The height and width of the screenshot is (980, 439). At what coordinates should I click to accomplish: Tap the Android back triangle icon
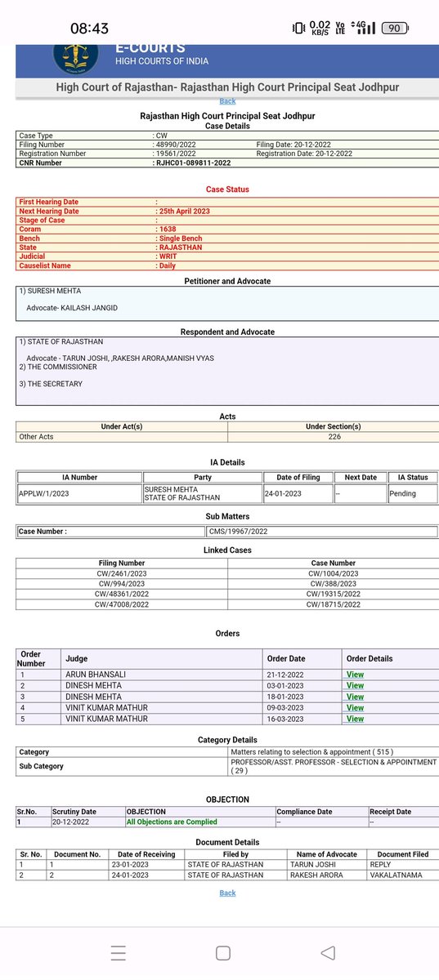327,952
